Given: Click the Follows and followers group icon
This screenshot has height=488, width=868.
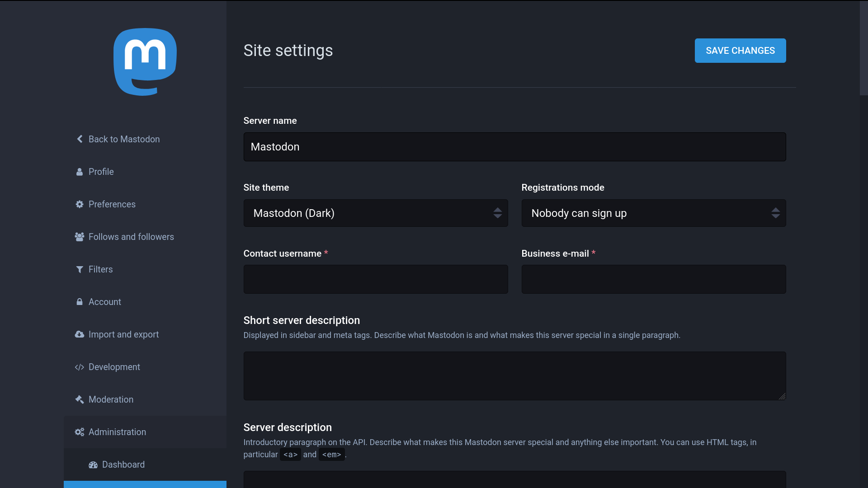Looking at the screenshot, I should click(x=80, y=237).
